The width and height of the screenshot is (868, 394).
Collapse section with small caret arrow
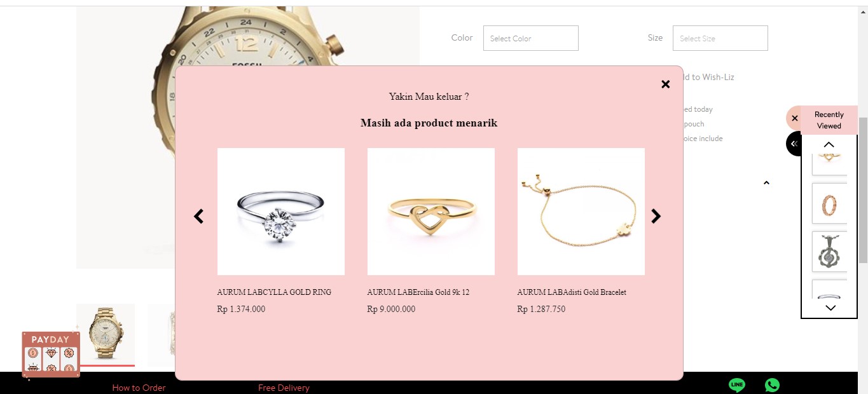pos(766,183)
